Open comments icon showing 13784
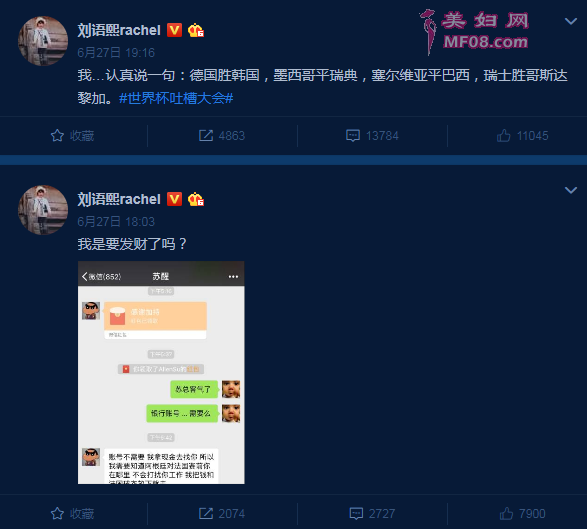Viewport: 587px width, 529px height. tap(353, 136)
